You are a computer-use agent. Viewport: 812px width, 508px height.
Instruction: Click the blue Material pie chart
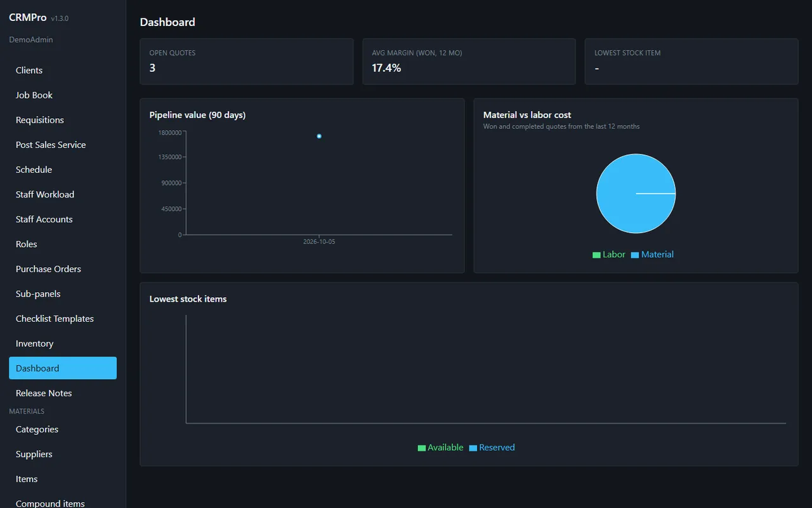pyautogui.click(x=636, y=194)
